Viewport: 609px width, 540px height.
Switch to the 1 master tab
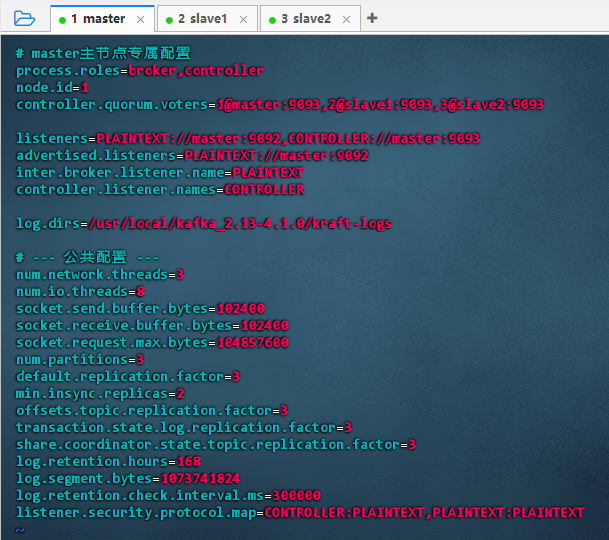[x=103, y=19]
